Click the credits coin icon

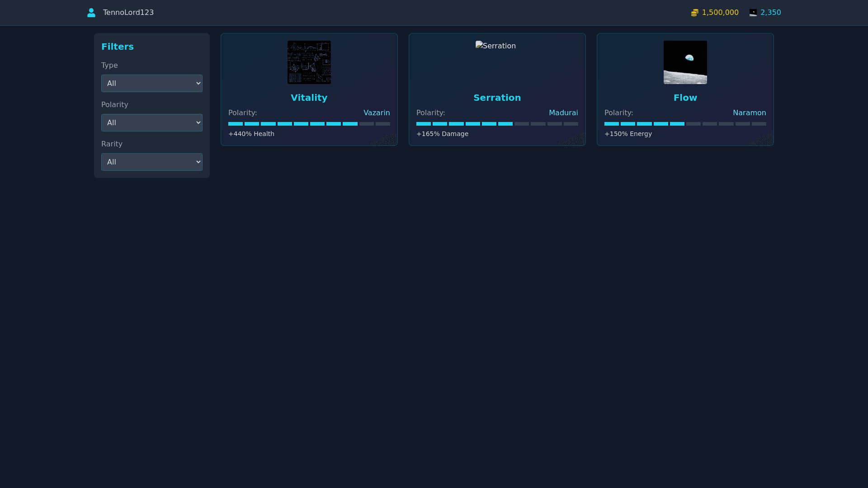(x=695, y=12)
